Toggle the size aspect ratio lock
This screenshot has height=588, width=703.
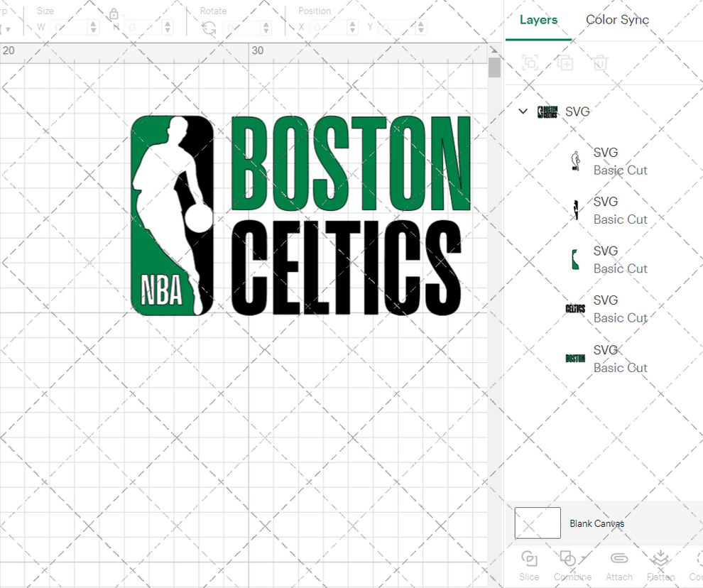click(114, 13)
